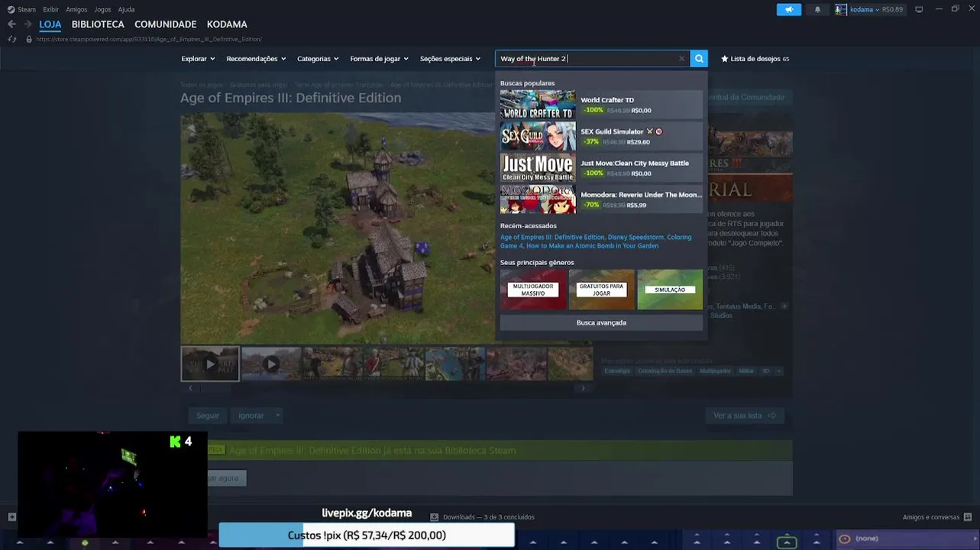Choose the Gratuitos para Jogar genre tile
The image size is (980, 550).
coord(601,290)
